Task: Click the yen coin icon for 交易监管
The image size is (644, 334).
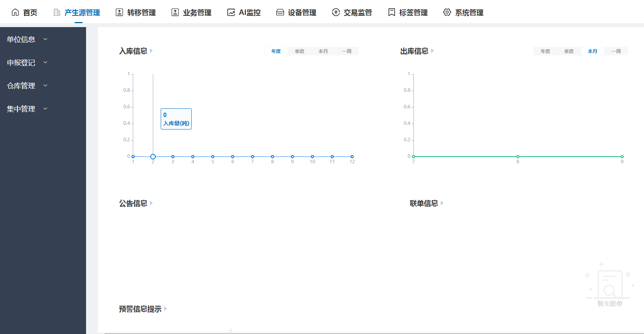Action: tap(336, 13)
